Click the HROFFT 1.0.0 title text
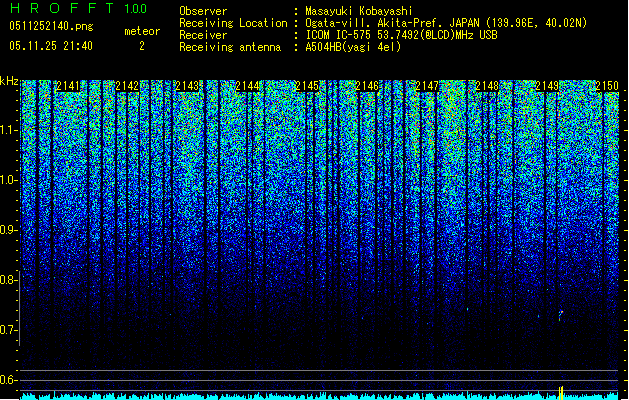This screenshot has width=629, height=400. [x=78, y=8]
